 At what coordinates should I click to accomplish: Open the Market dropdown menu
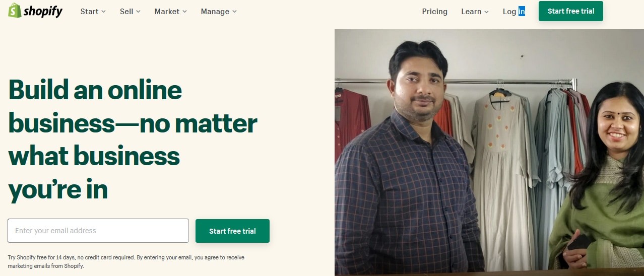click(171, 11)
